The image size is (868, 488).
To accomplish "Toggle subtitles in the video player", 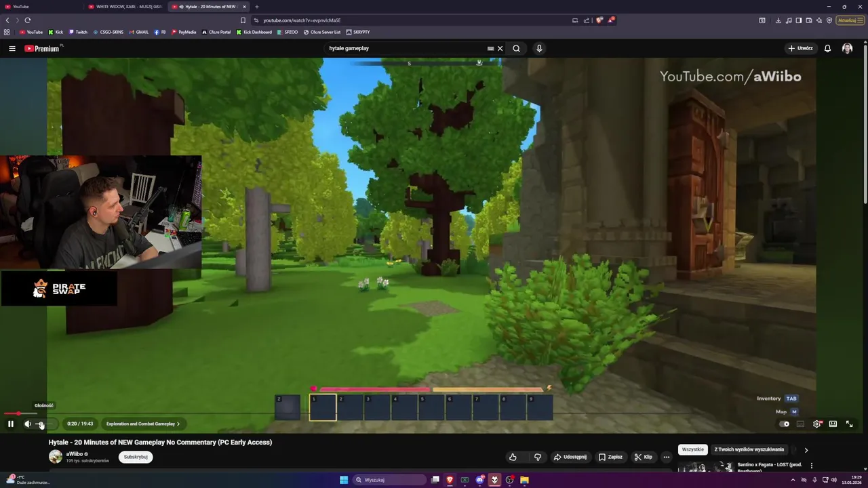I will tap(800, 424).
